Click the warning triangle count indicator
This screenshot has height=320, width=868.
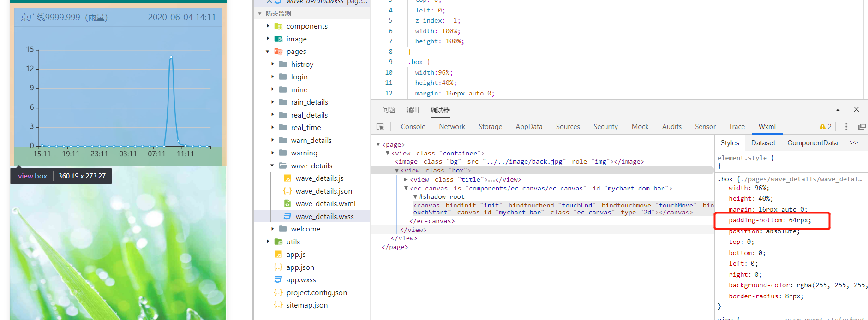click(825, 127)
